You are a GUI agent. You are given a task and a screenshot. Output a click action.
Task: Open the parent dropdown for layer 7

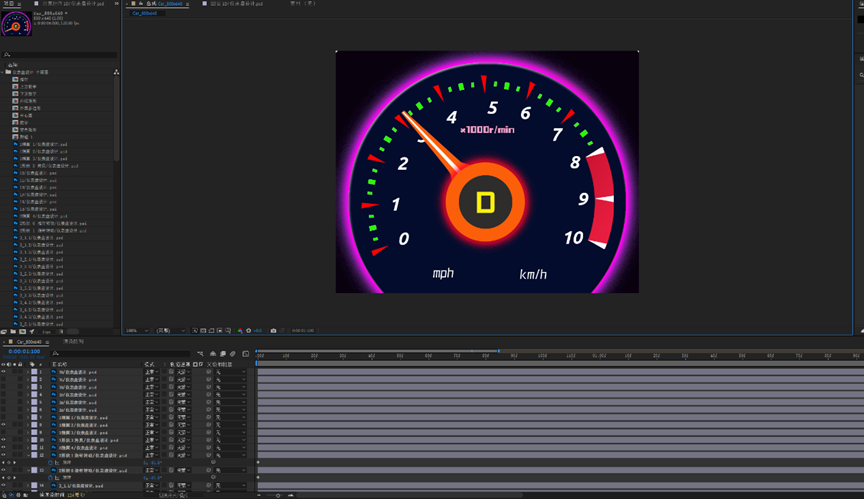point(231,417)
